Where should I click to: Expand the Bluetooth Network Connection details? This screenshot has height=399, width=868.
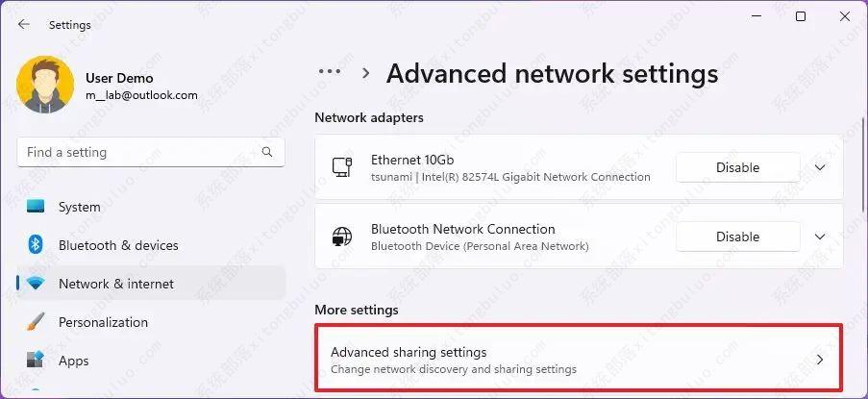[x=820, y=237]
